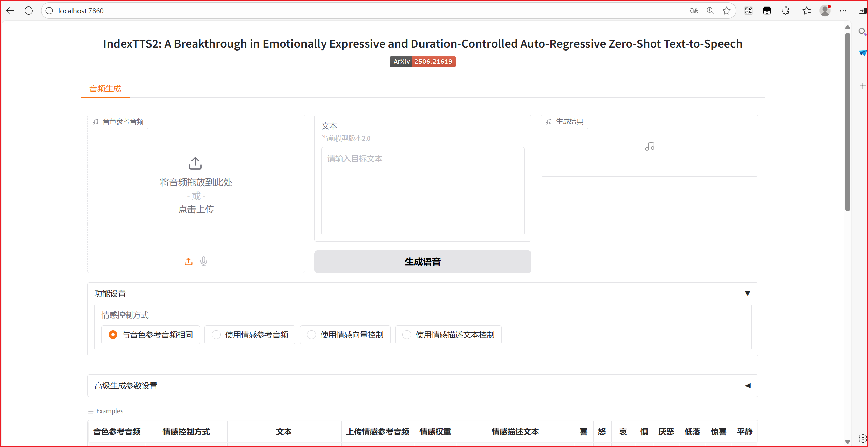Switch to the 音频生成 tab
The image size is (868, 447).
(105, 89)
